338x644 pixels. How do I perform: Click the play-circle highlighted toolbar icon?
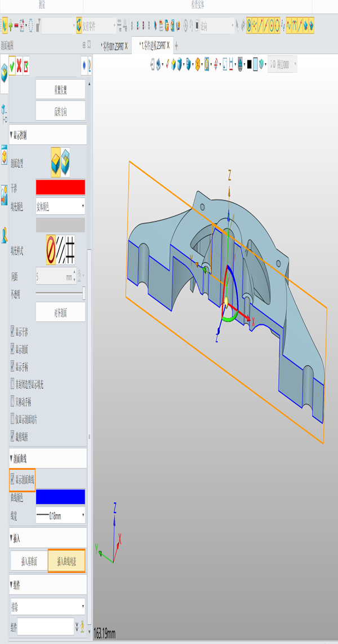coord(249,25)
